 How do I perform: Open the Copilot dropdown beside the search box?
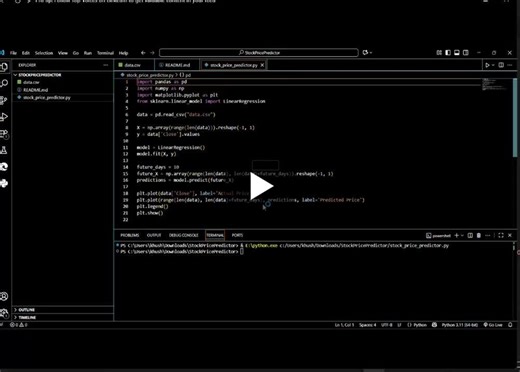point(367,53)
